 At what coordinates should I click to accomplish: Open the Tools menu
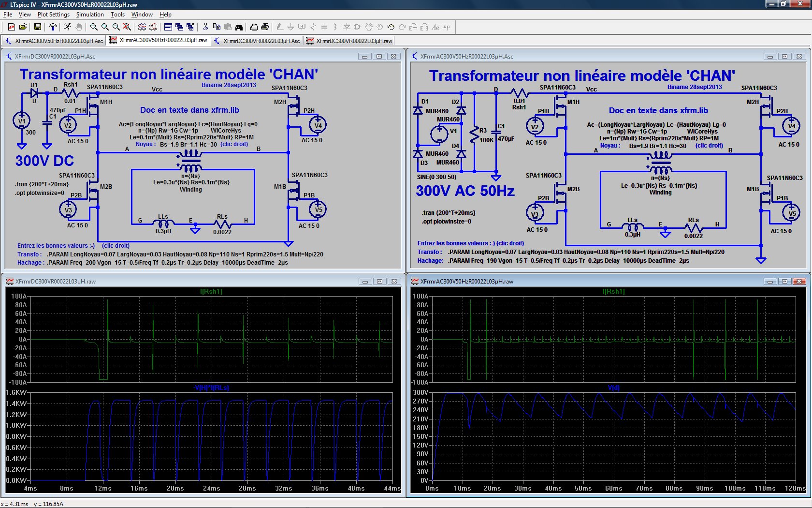pos(117,15)
